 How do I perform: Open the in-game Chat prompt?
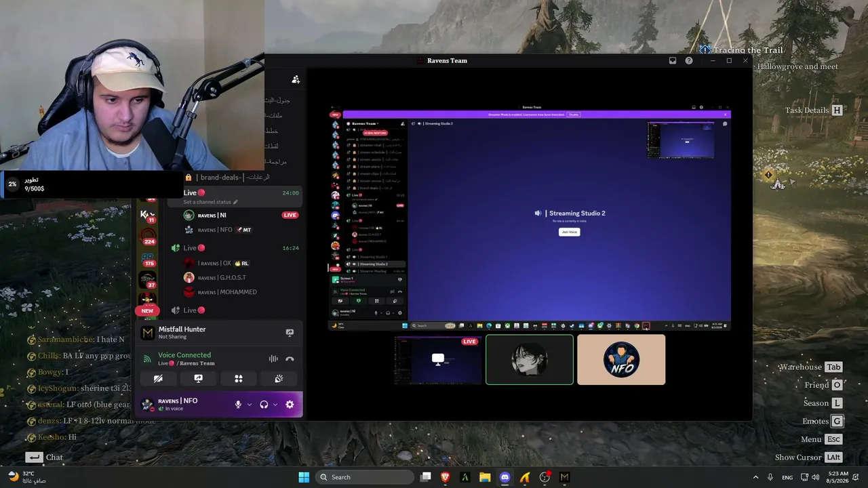(45, 457)
